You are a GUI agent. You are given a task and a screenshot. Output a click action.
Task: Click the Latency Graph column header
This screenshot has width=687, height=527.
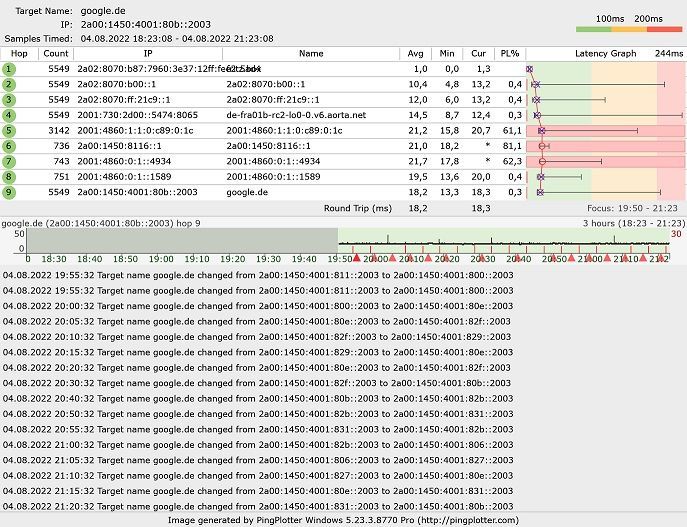606,53
